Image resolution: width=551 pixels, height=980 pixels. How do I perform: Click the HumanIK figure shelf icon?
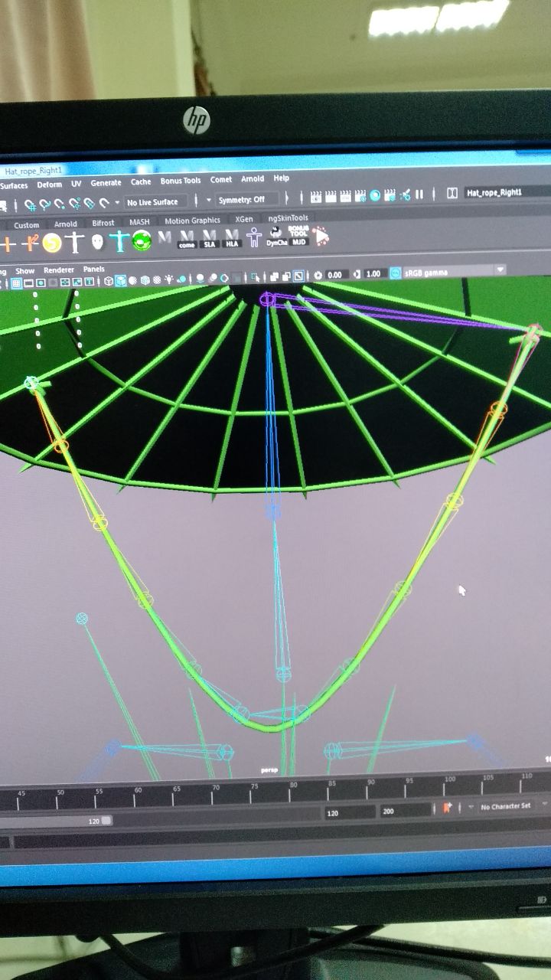[254, 237]
